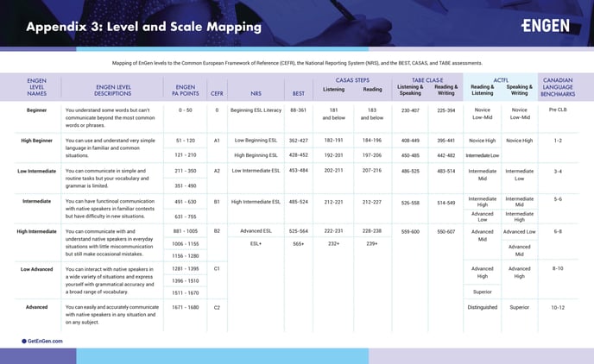This screenshot has width=594, height=364.
Task: Select the 'ESL+' NRS cell
Action: 256,244
